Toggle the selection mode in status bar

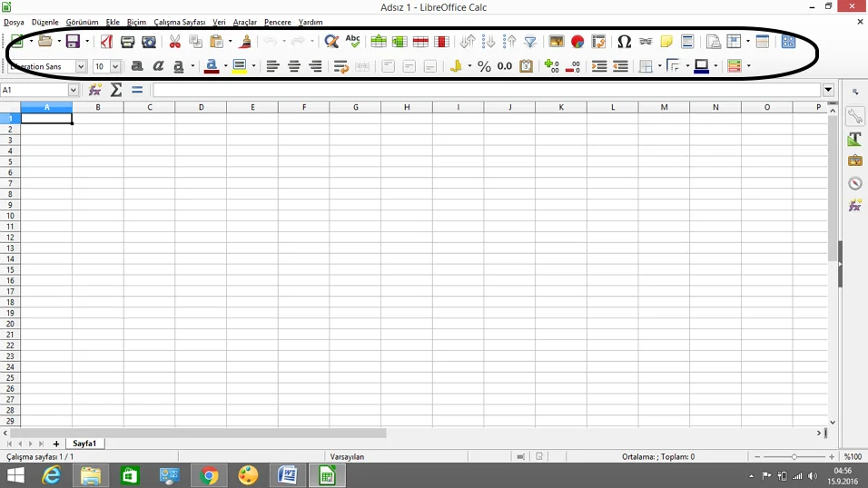pyautogui.click(x=520, y=457)
